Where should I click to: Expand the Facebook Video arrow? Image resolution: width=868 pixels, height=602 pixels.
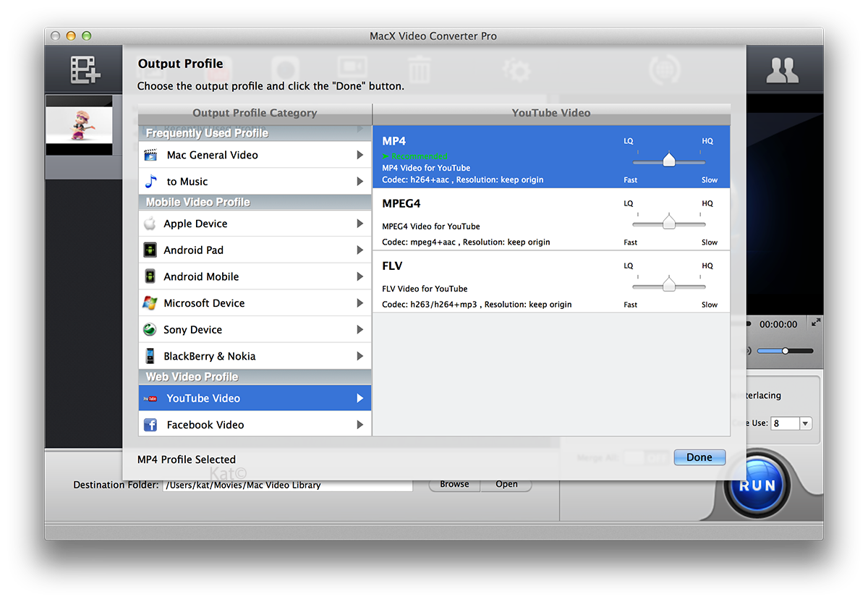point(359,425)
